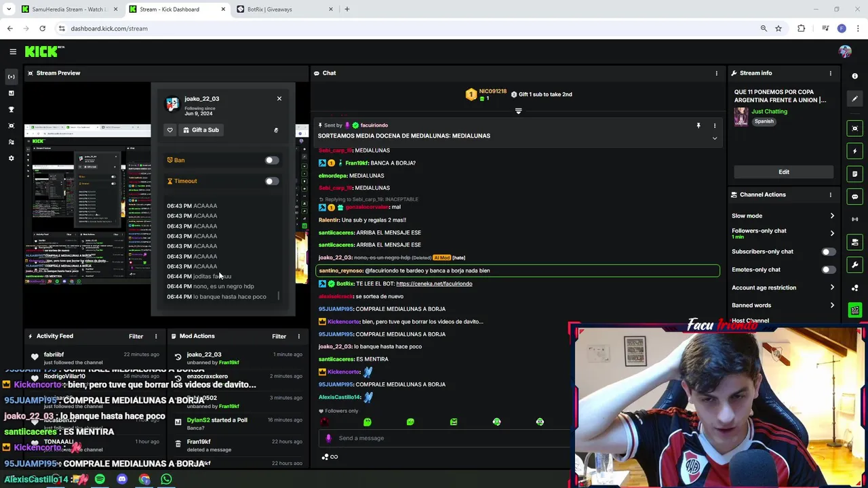The height and width of the screenshot is (488, 868).
Task: Click the green clapperboard icon in right toolbar
Action: [854, 310]
